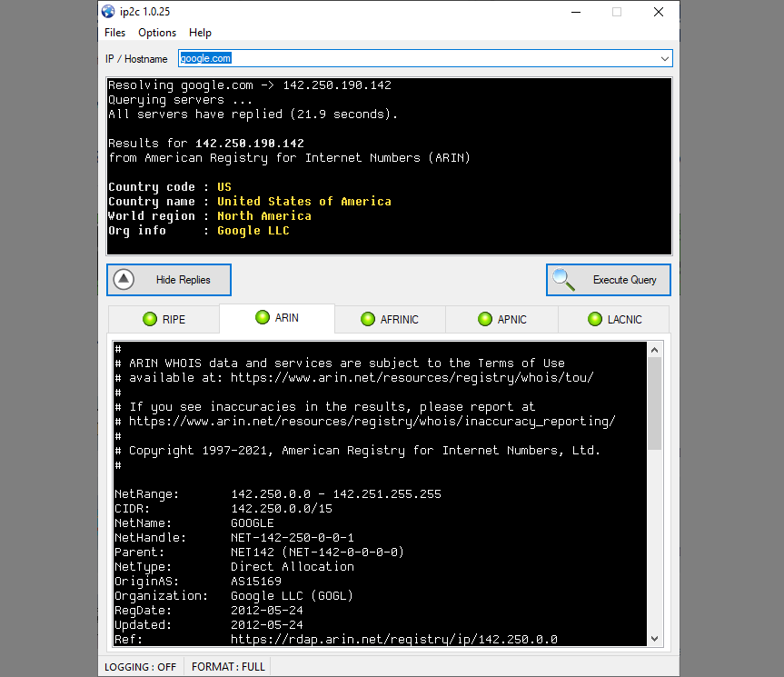Click the Organization value Google LLC (GOGL)

(292, 595)
